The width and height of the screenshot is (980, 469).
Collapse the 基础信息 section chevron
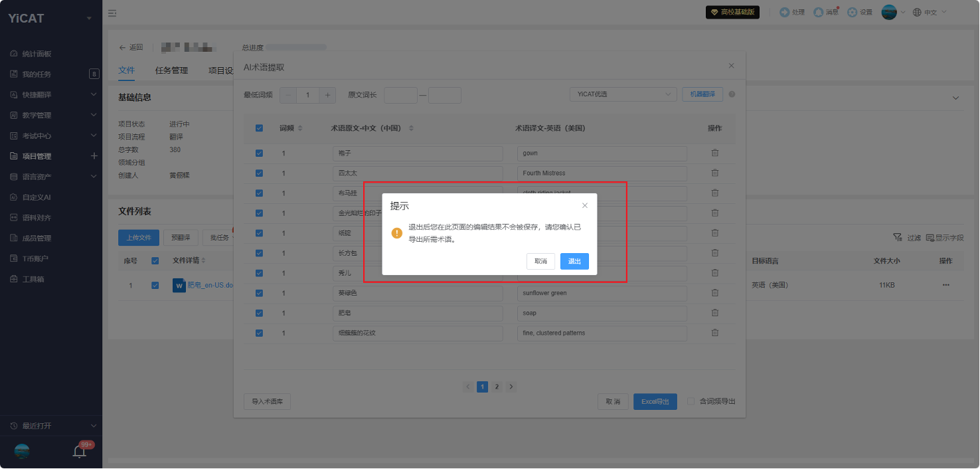pyautogui.click(x=955, y=98)
